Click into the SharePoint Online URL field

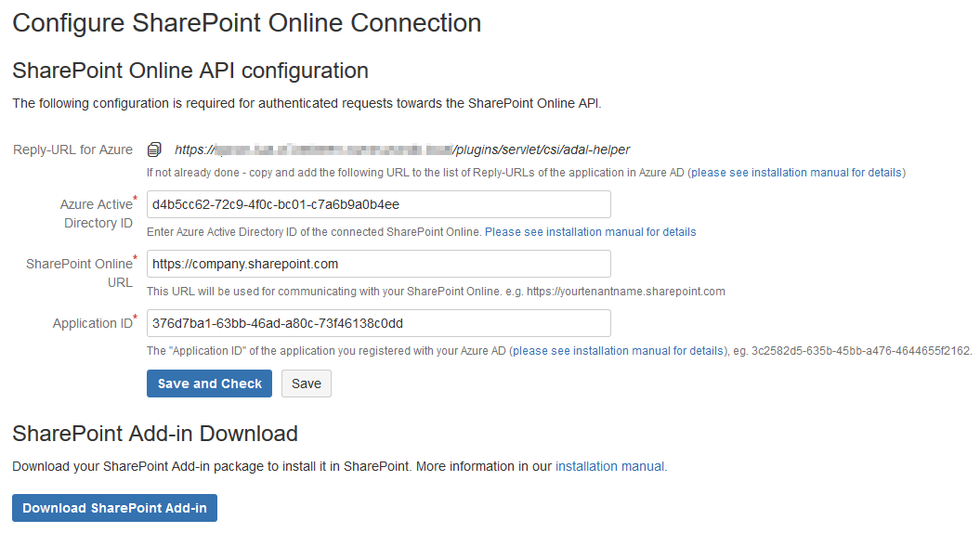point(378,264)
